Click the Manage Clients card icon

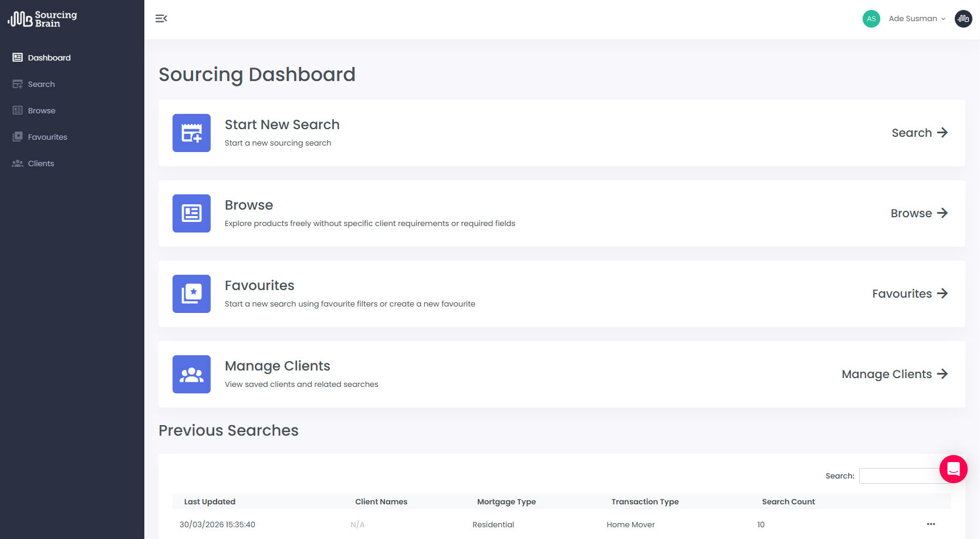[191, 374]
